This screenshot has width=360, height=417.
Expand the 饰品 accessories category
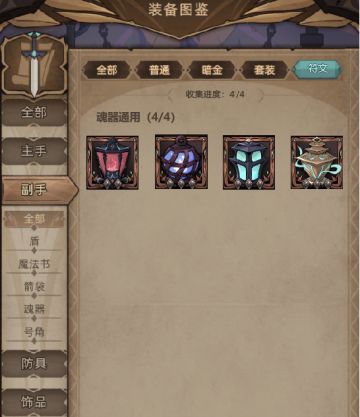34,402
